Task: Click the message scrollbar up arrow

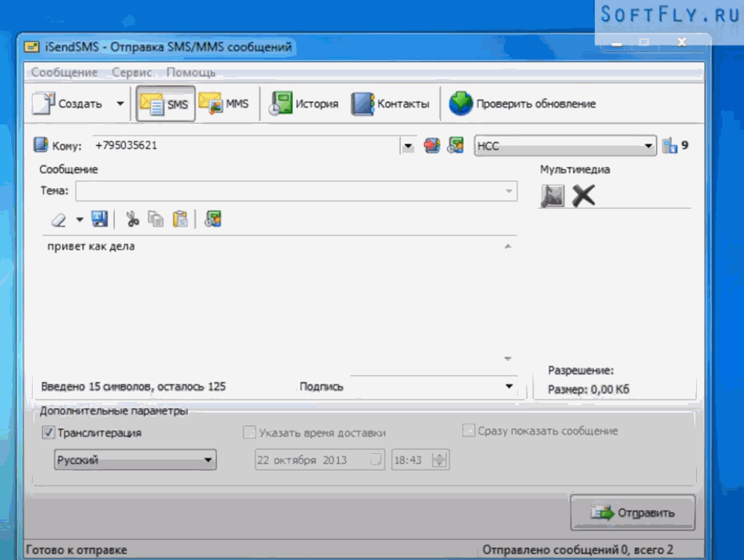Action: point(508,246)
